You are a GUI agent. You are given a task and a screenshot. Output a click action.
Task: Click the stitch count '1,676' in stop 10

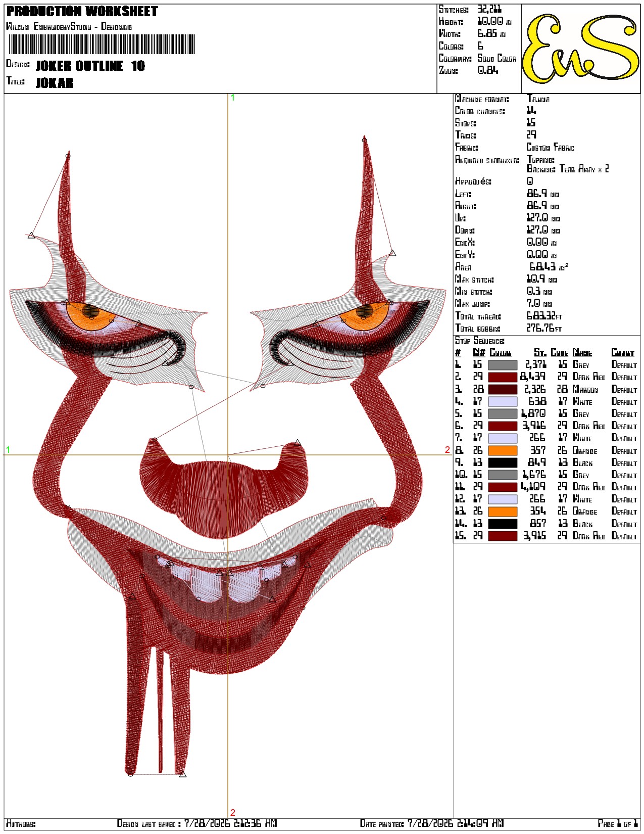[x=534, y=475]
